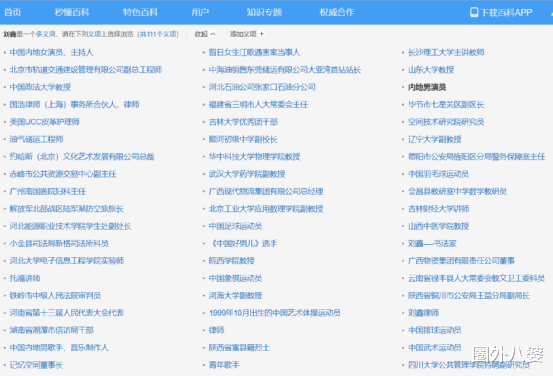Click the 中国足球运动员 link
The image size is (553, 376).
[235, 226]
